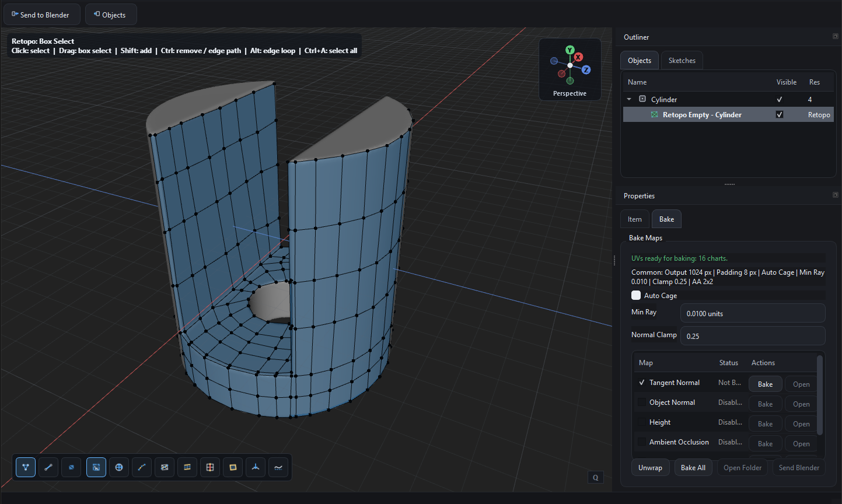842x504 pixels.
Task: Select the three-way axis merge tool icon
Action: tap(256, 467)
